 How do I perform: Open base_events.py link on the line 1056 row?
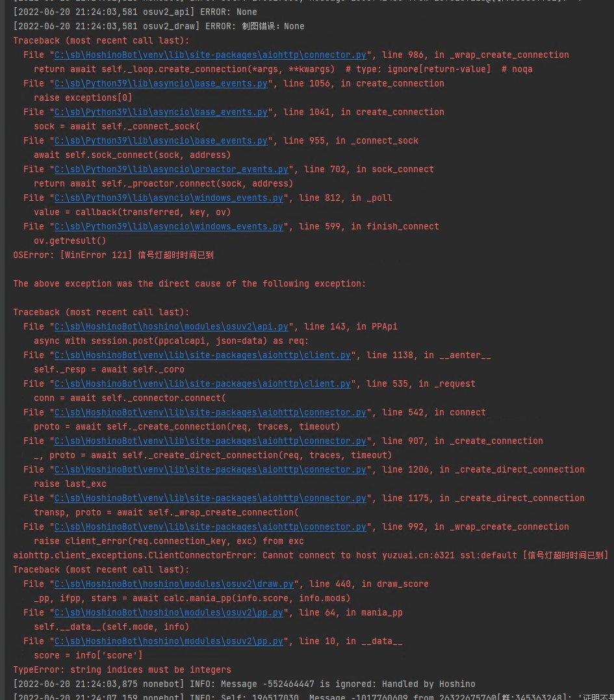pos(160,83)
